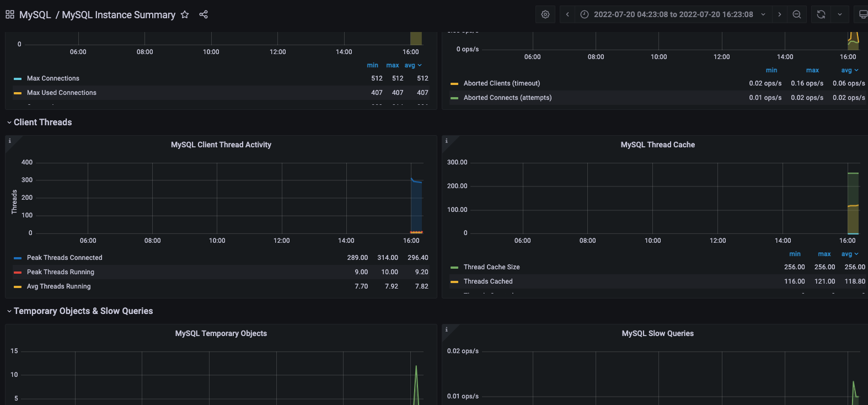This screenshot has width=868, height=405.
Task: Zoom out the time range
Action: 797,14
